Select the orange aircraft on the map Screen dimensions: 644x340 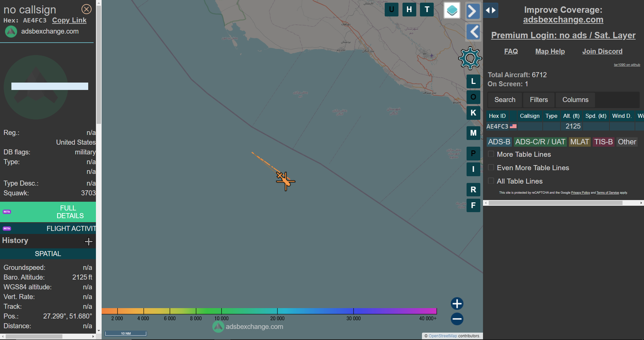pos(285,181)
